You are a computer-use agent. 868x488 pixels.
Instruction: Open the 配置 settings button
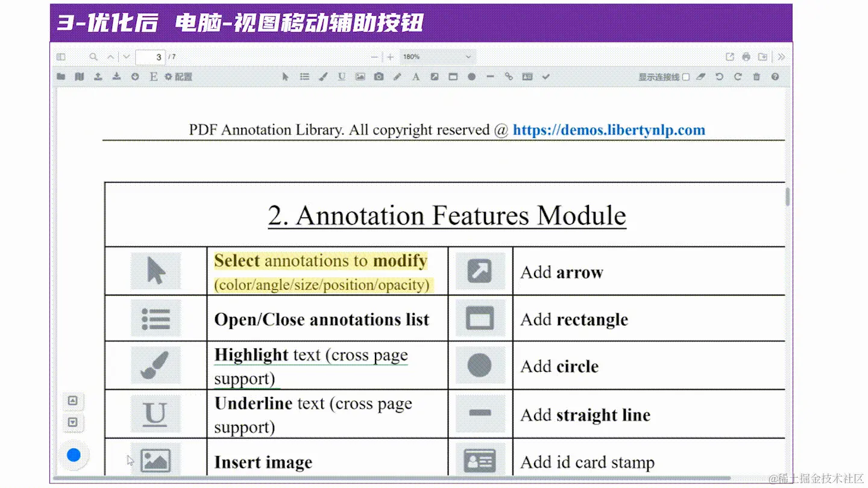(x=178, y=77)
